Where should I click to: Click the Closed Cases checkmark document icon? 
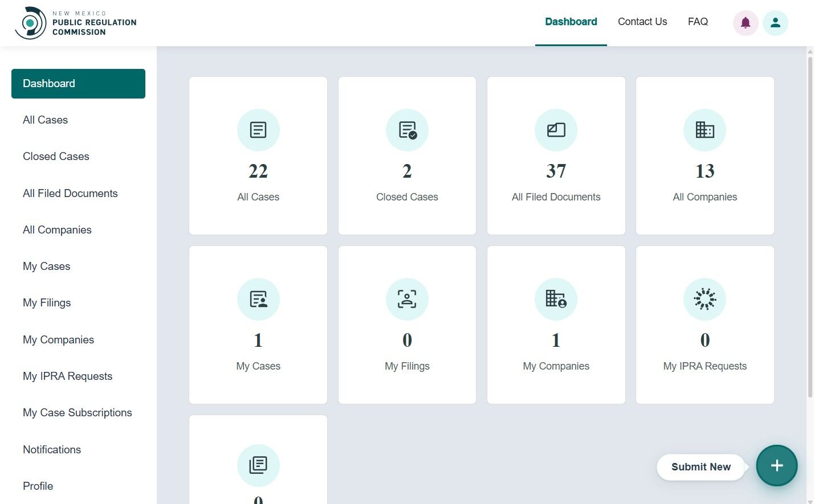pyautogui.click(x=407, y=130)
